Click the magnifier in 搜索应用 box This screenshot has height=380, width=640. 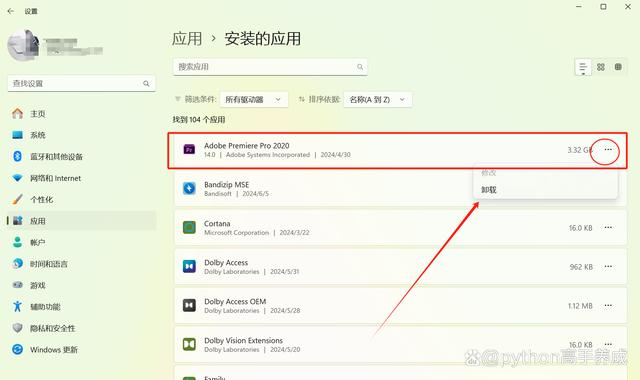pos(360,67)
